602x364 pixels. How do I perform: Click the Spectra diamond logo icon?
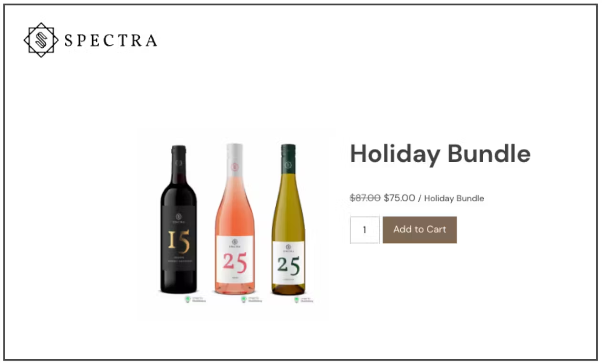[41, 40]
